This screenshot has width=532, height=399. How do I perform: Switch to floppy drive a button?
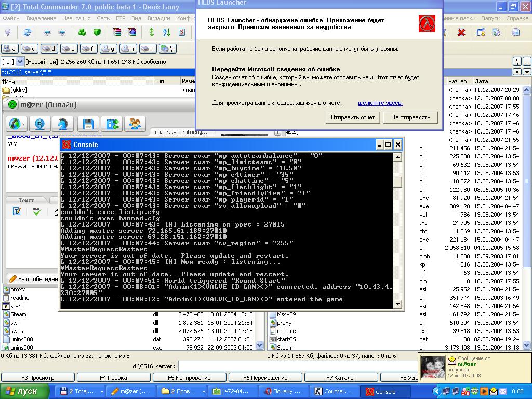(10, 49)
